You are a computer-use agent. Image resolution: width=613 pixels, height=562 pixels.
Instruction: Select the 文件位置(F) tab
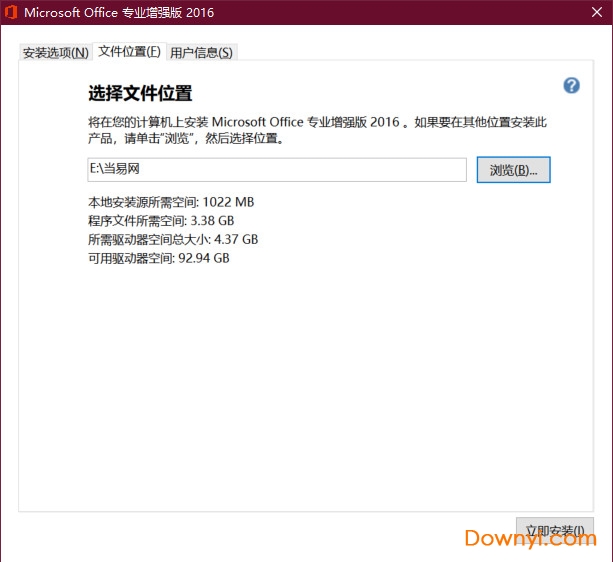pos(129,51)
